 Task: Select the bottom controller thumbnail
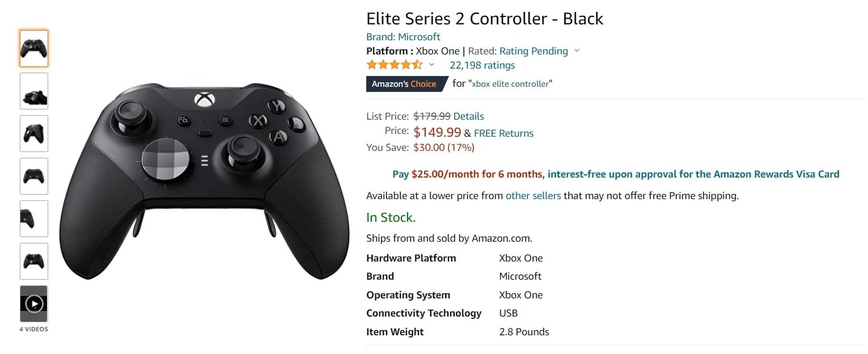(33, 261)
